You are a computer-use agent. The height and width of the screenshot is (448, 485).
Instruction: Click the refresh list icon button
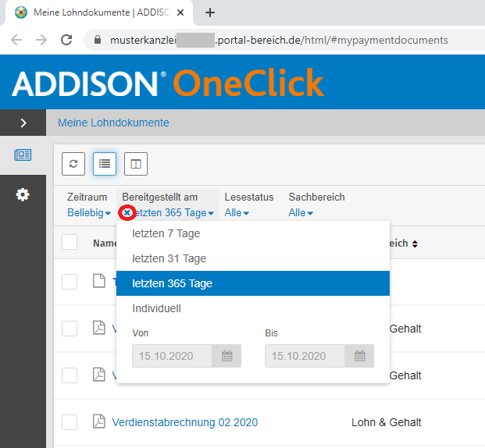[x=73, y=163]
